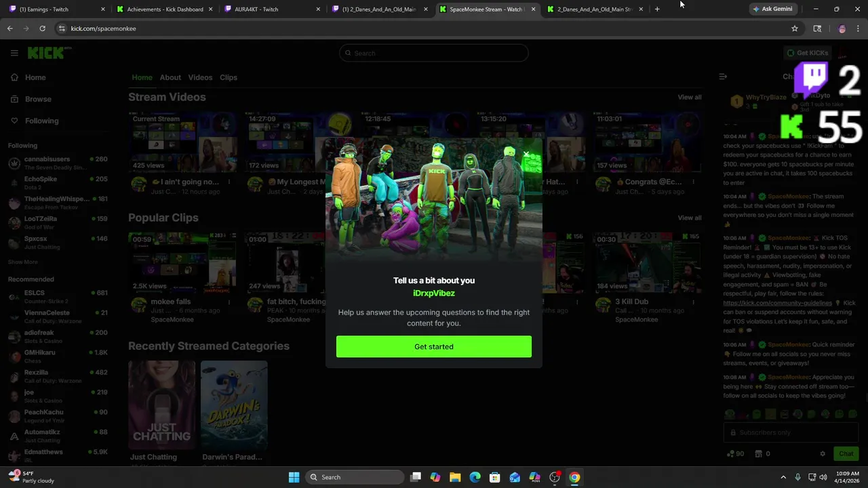868x488 pixels.
Task: Open Chrome three-dot menu
Action: 859,28
